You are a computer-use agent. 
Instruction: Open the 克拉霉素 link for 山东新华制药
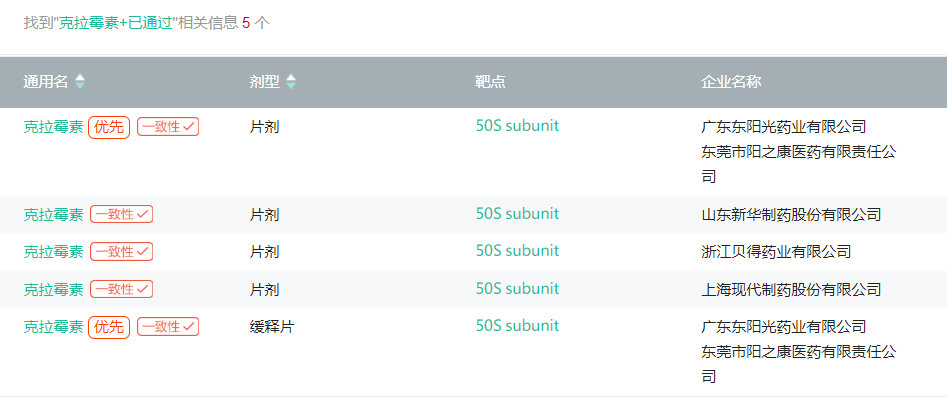pyautogui.click(x=53, y=215)
